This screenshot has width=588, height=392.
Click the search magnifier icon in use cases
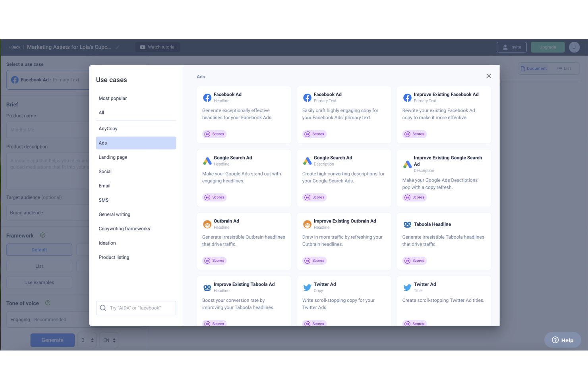pyautogui.click(x=103, y=308)
